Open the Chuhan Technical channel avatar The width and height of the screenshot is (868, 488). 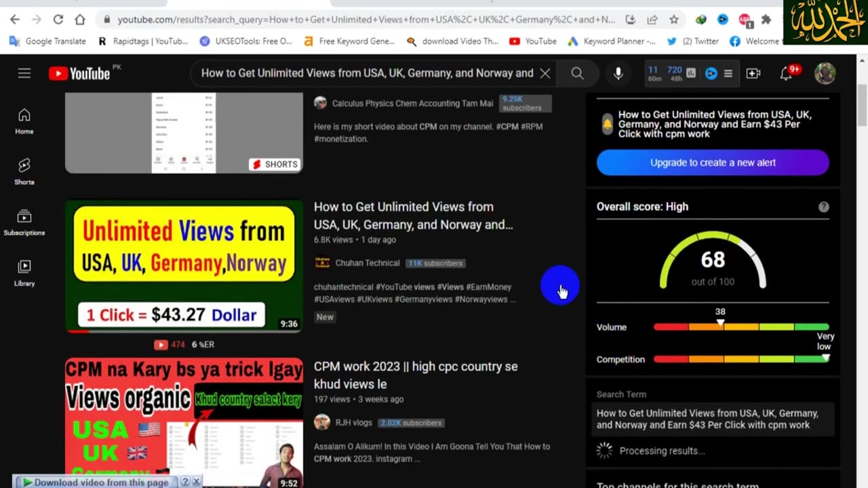(322, 263)
